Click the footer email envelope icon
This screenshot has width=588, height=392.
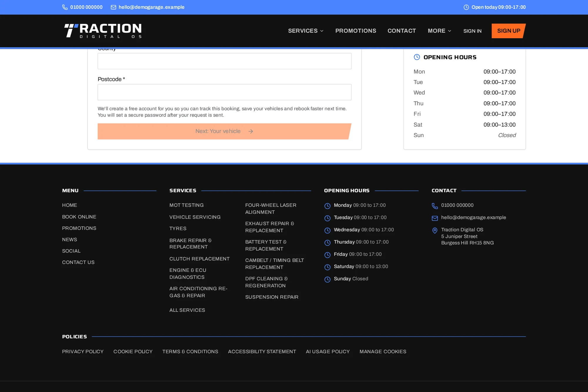click(x=435, y=218)
